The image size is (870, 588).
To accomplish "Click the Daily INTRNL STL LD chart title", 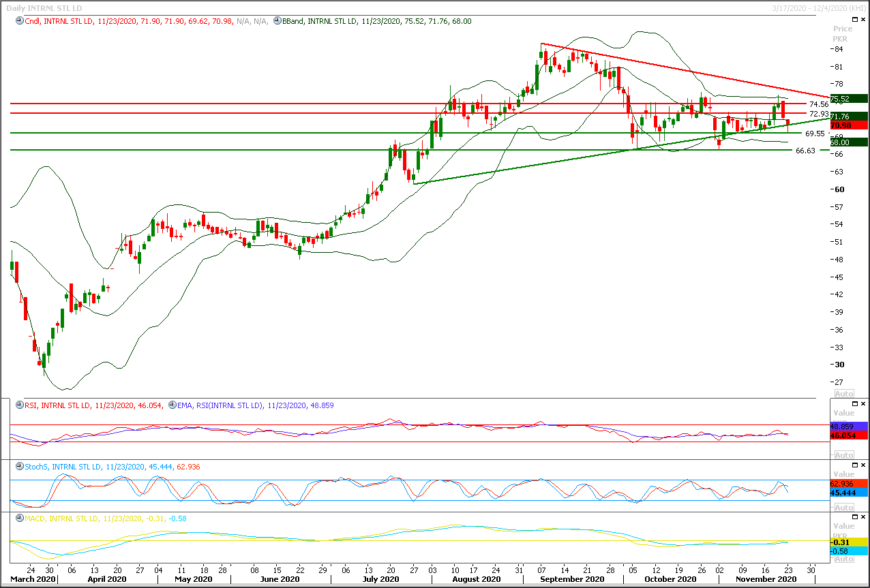I will [x=46, y=7].
